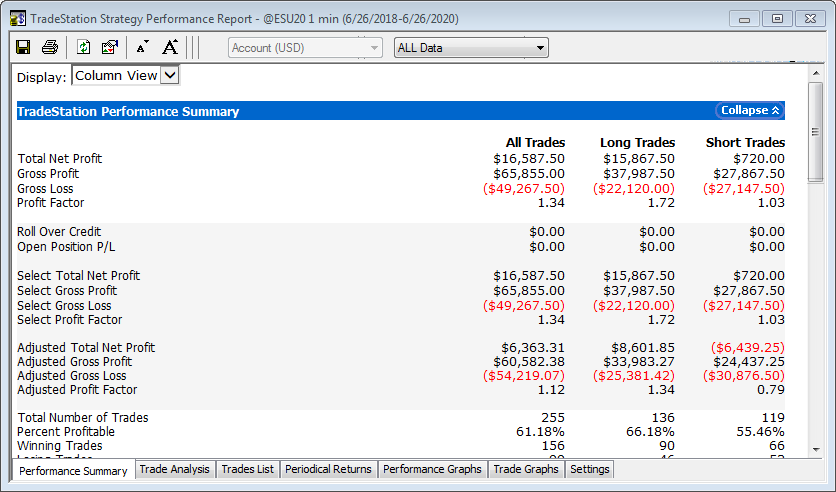Click the Open Position P/L label

coord(66,247)
